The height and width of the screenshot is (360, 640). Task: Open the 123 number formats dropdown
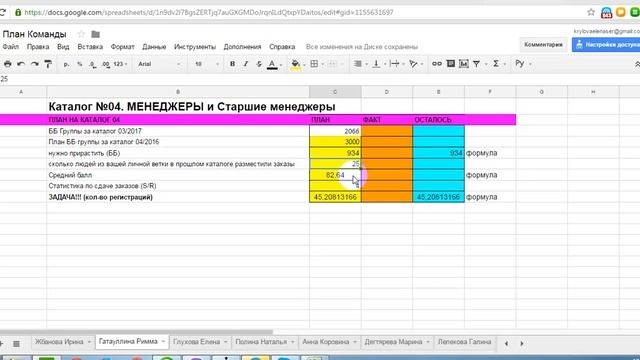(x=120, y=64)
